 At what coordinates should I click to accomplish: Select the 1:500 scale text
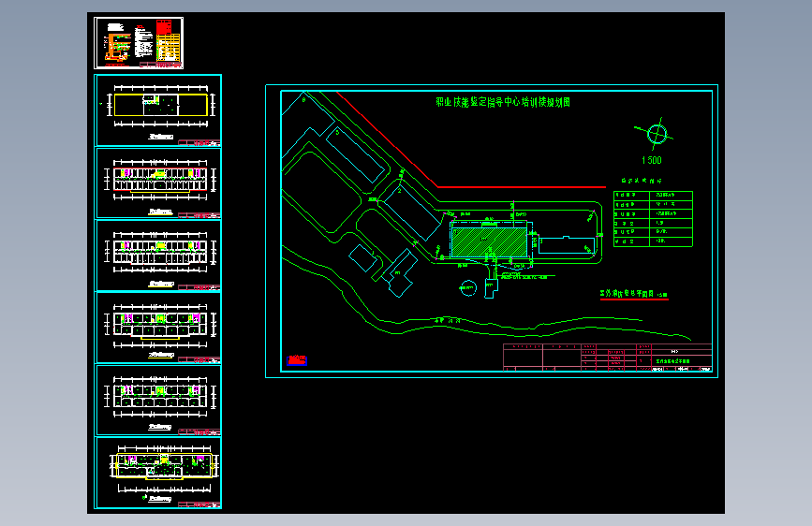pyautogui.click(x=652, y=160)
